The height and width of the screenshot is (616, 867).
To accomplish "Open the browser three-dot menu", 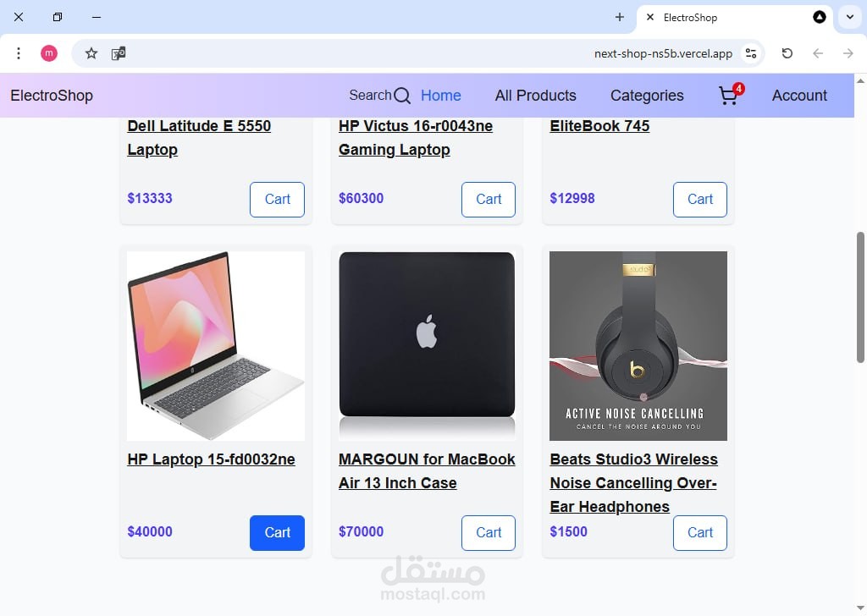I will click(19, 53).
